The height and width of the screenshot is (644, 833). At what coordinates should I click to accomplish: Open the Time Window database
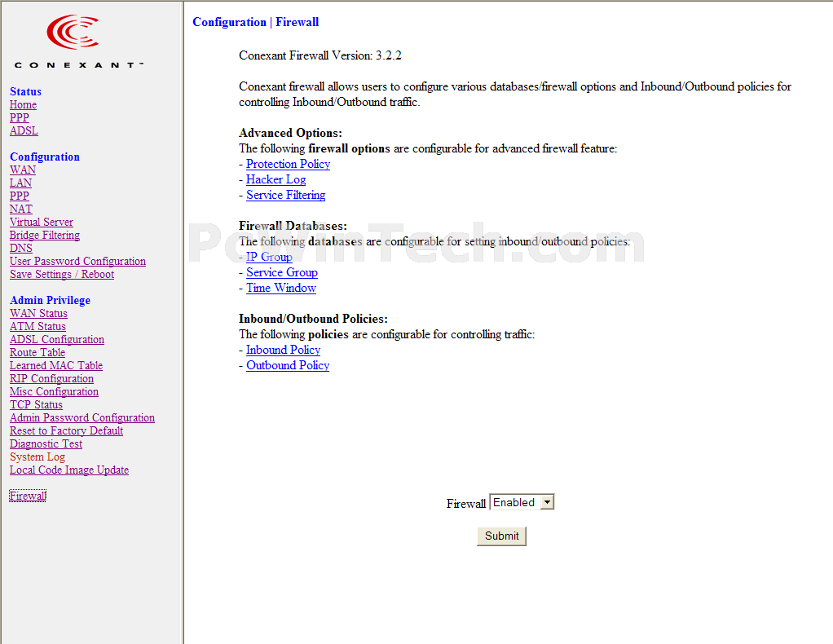click(x=281, y=288)
